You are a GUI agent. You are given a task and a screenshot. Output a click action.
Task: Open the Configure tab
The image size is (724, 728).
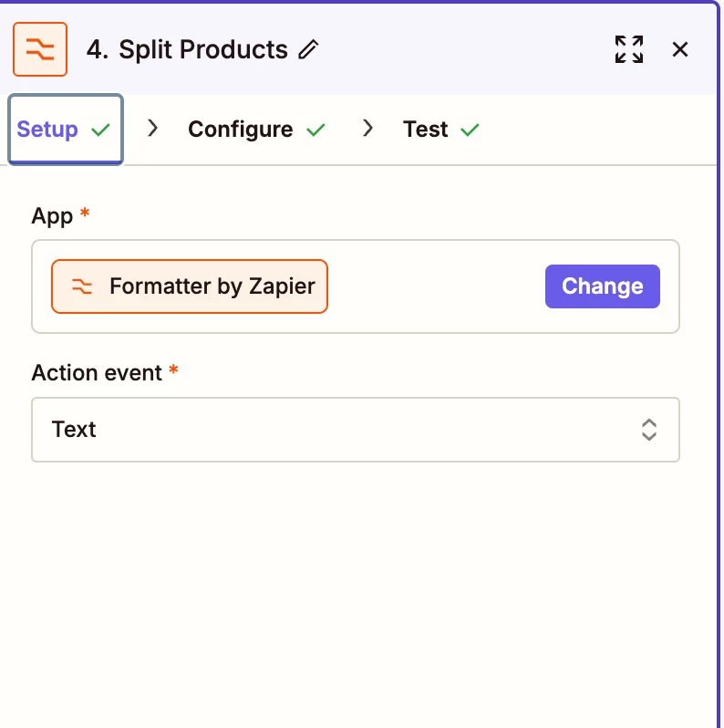pyautogui.click(x=240, y=130)
